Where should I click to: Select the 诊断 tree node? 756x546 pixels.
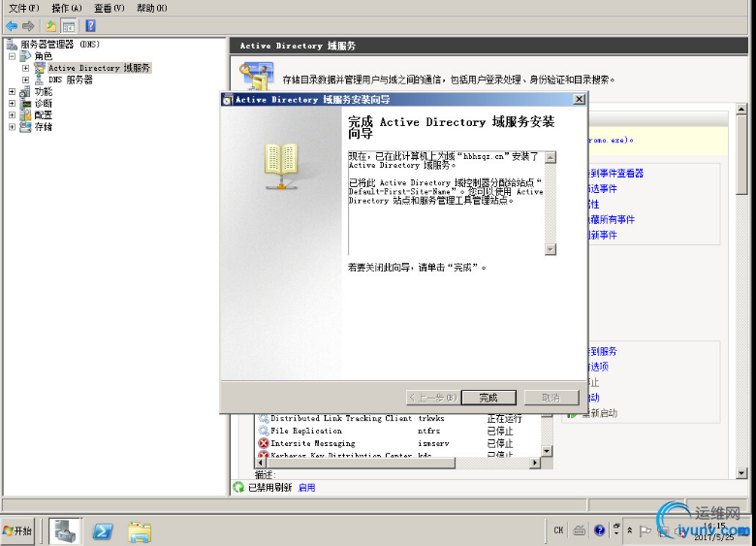(43, 103)
